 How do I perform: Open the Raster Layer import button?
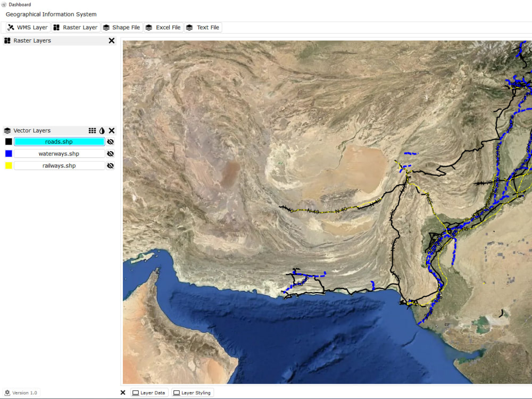[76, 28]
